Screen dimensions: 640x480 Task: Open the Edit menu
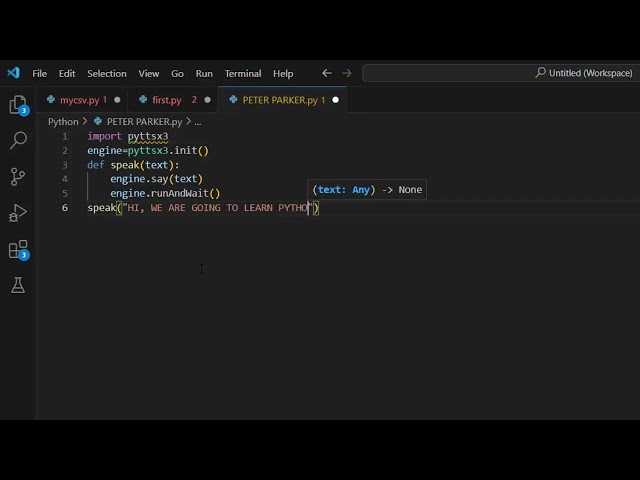click(x=67, y=73)
